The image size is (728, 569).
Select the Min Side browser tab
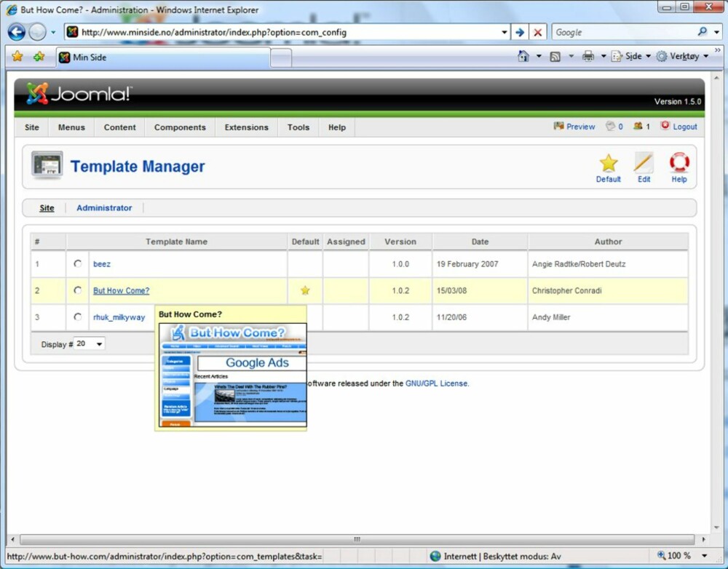coord(162,57)
